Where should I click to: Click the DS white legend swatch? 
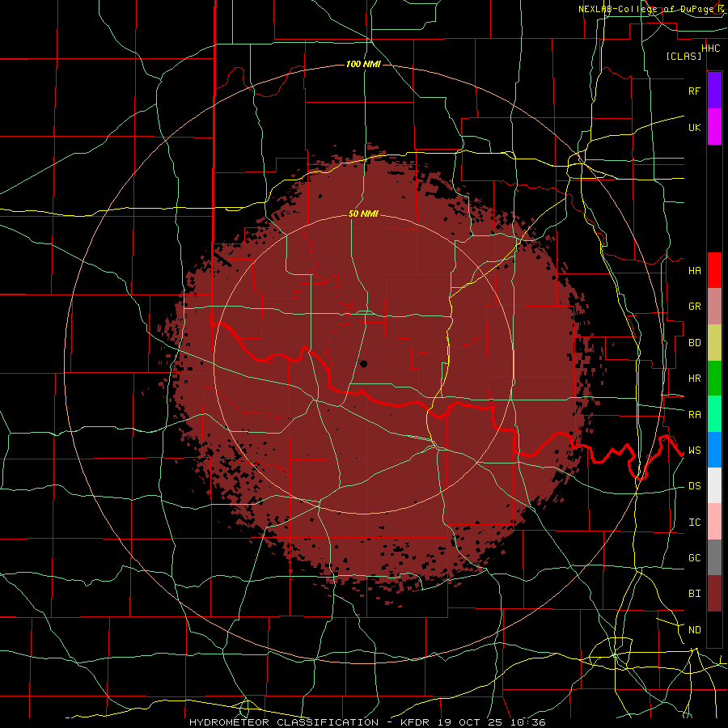click(714, 485)
